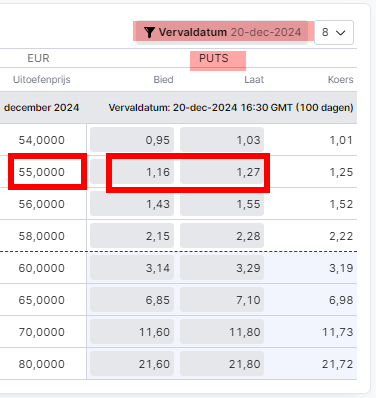The width and height of the screenshot is (376, 398).
Task: Click put bid price 1,16
Action: 132,172
